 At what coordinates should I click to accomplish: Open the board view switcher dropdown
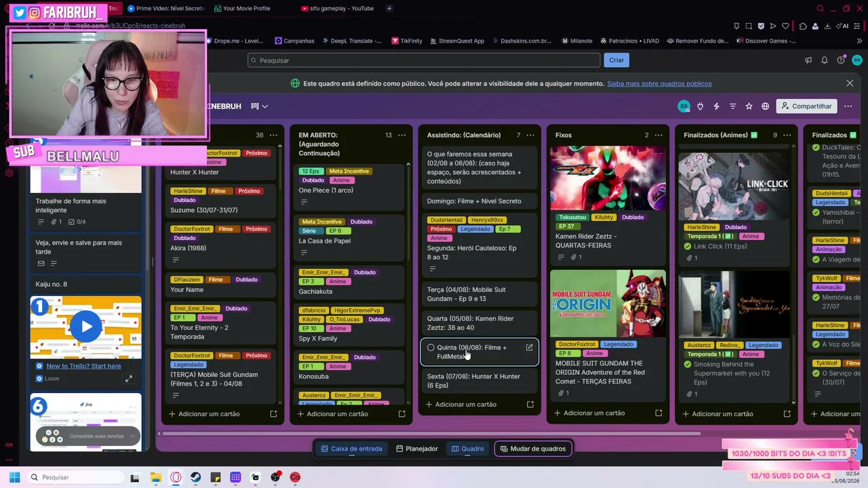tap(259, 106)
